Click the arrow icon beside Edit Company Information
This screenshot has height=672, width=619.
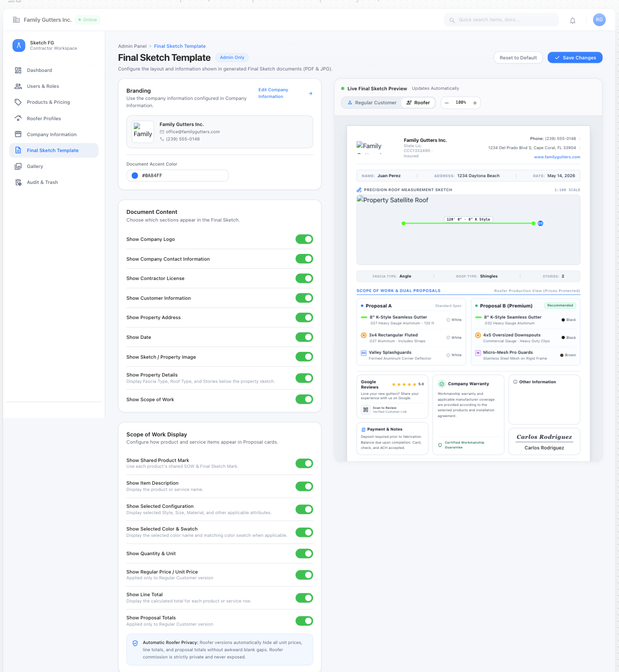tap(310, 94)
